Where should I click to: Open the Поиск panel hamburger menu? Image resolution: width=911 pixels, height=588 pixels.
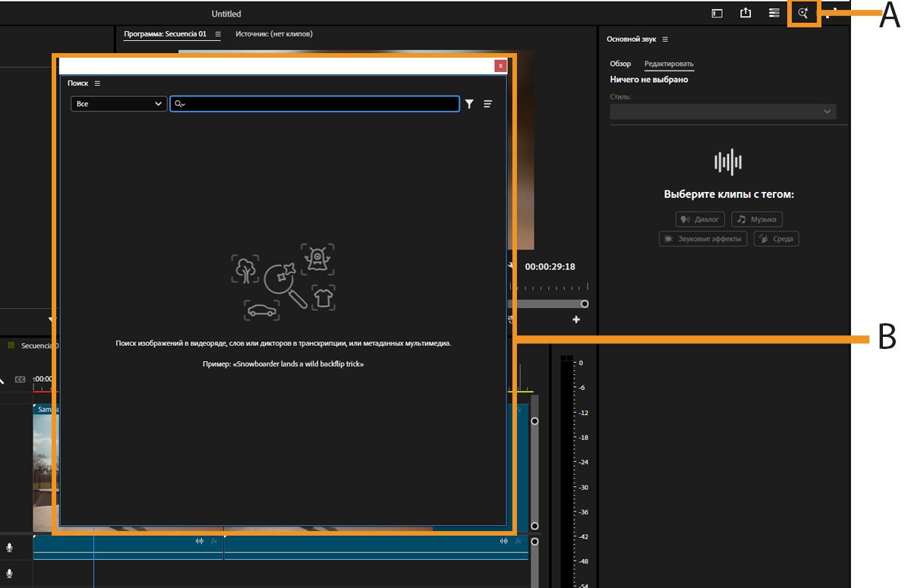[97, 83]
